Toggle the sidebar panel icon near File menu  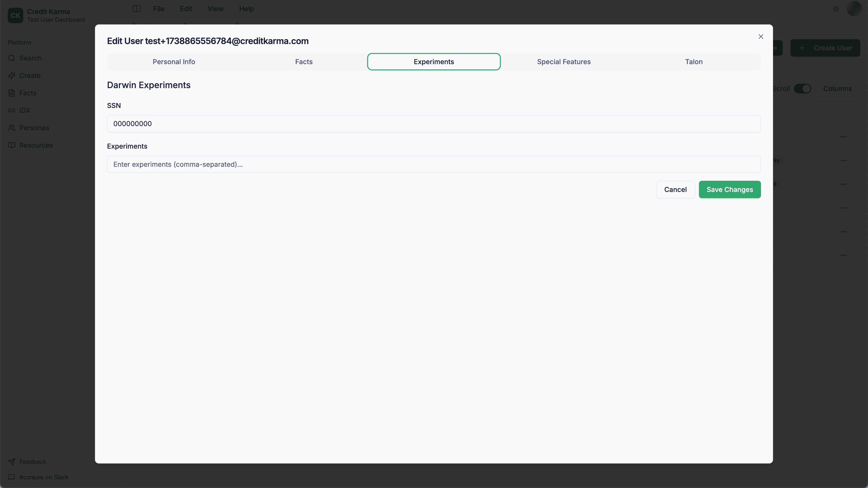tap(136, 9)
